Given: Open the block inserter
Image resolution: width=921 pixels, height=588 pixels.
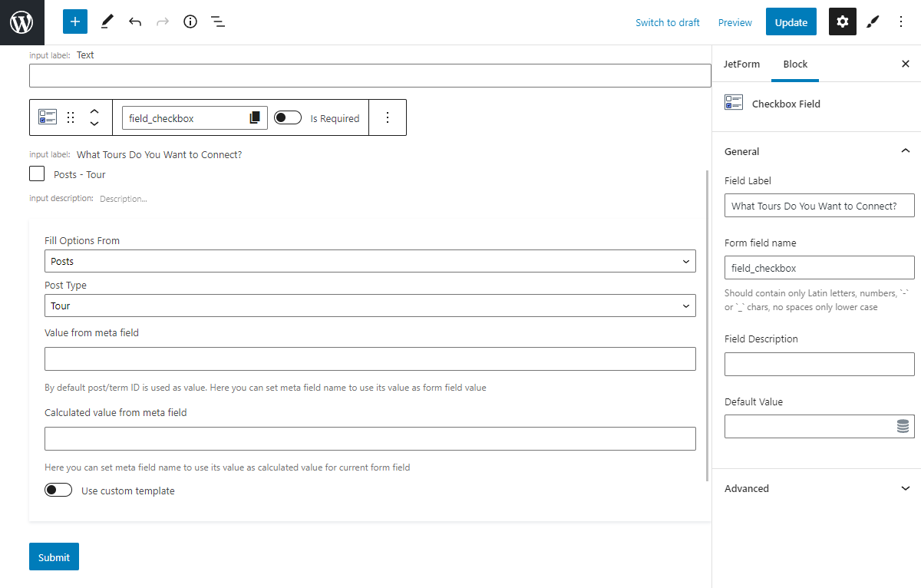Looking at the screenshot, I should pos(74,21).
